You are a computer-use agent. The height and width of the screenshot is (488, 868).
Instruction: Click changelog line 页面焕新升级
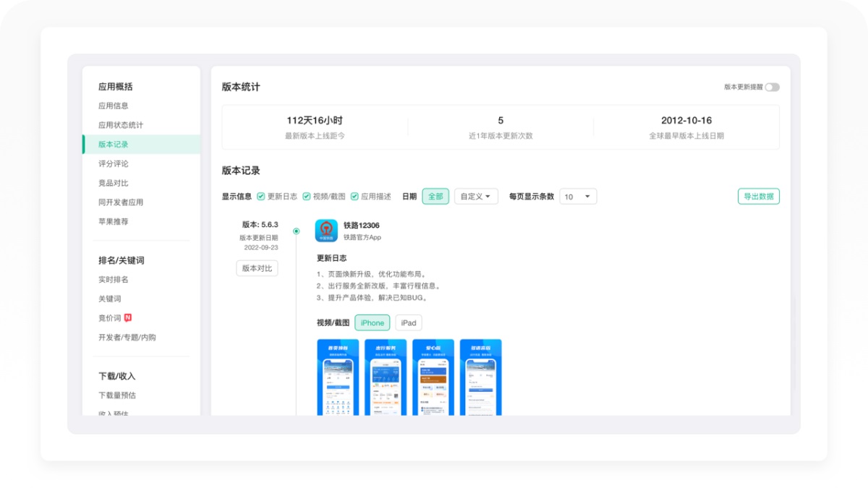pos(372,274)
